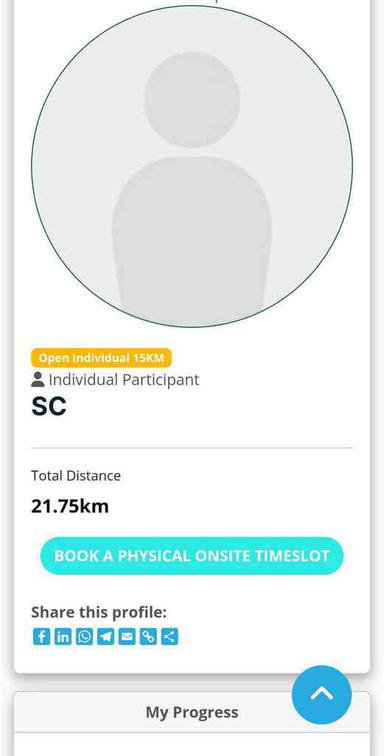Select the profile avatar placeholder image
Viewport: 384px width, 756px height.
tap(192, 166)
